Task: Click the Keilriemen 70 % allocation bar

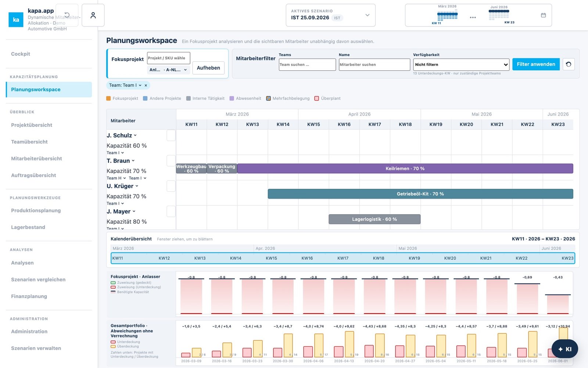Action: 405,169
